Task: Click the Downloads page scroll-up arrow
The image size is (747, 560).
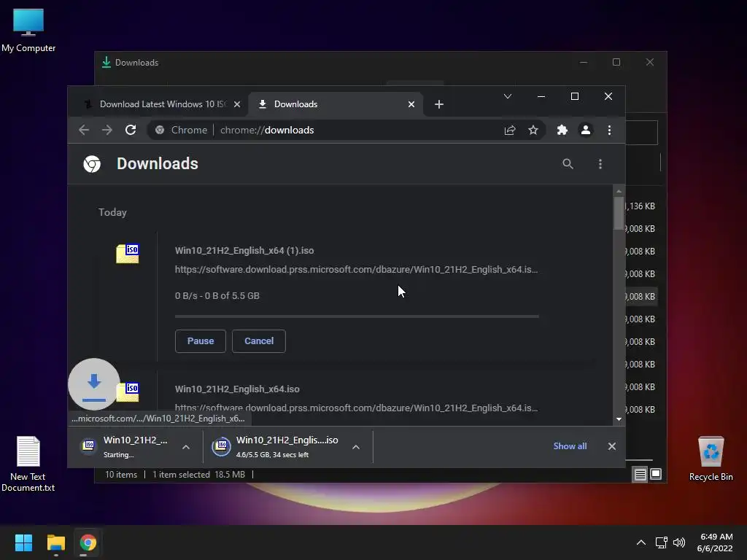Action: click(x=619, y=191)
